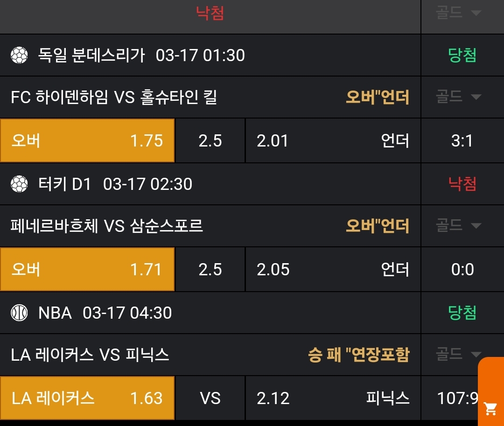Select the 오버 1.75 bet option
The width and height of the screenshot is (504, 426).
87,140
